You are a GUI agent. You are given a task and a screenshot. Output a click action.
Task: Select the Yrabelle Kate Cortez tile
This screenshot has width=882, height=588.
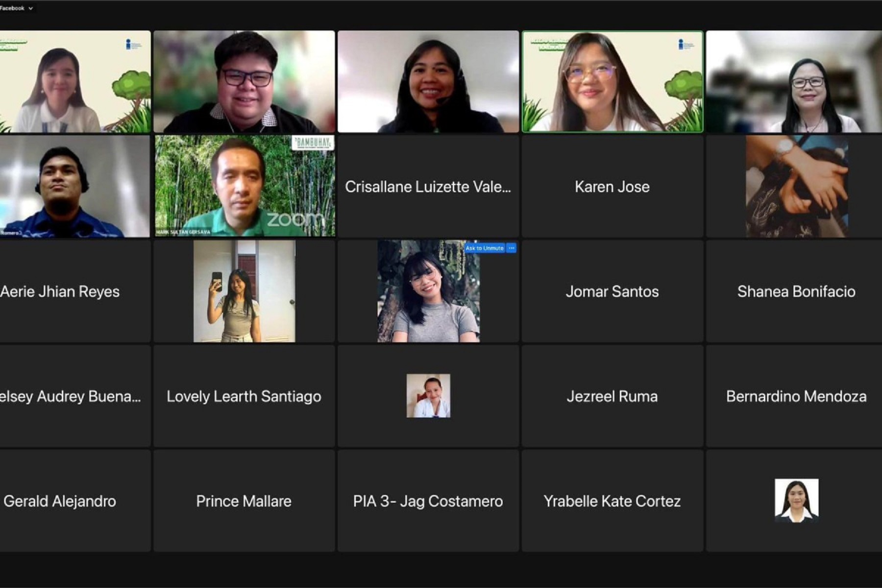pos(612,501)
